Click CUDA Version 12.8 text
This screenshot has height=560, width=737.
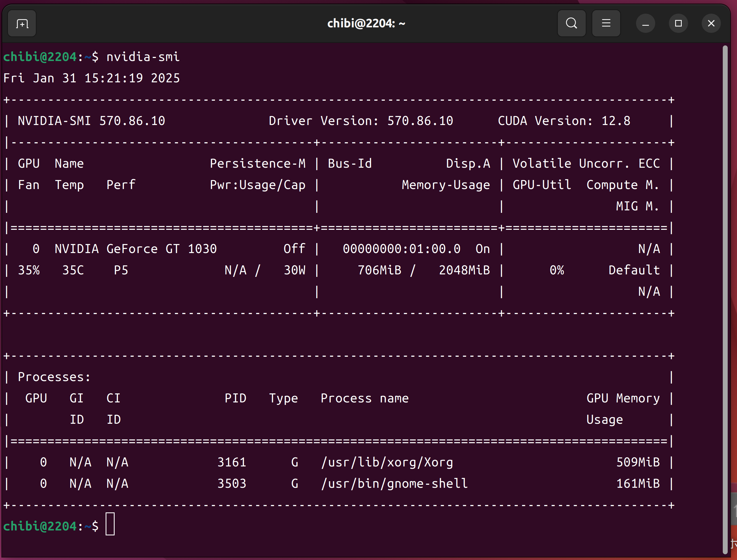click(564, 121)
